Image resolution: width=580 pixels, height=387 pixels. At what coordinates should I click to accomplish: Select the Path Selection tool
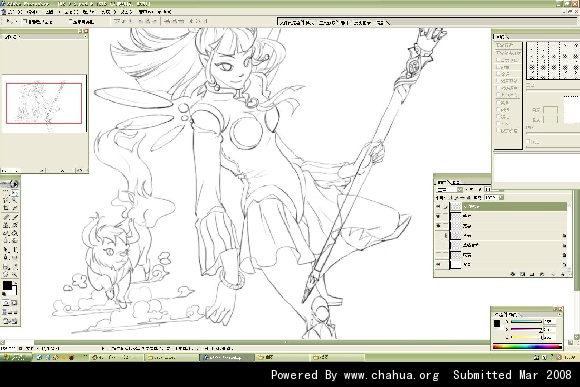coord(6,249)
